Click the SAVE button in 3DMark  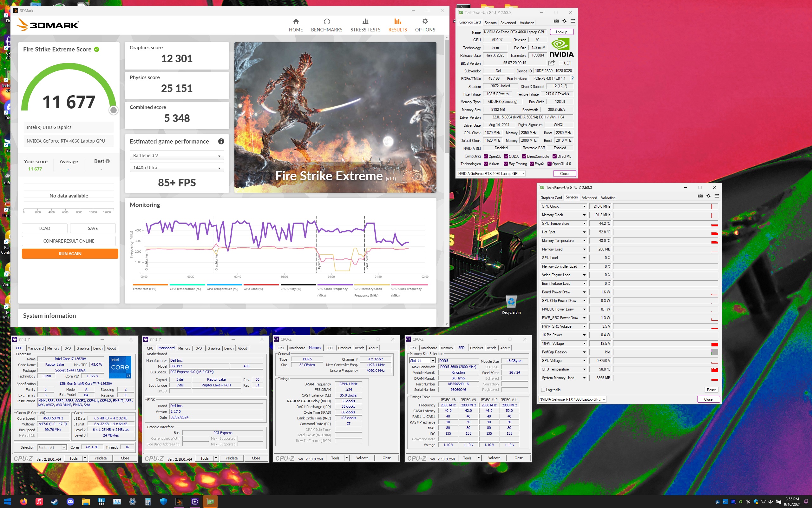coord(93,229)
